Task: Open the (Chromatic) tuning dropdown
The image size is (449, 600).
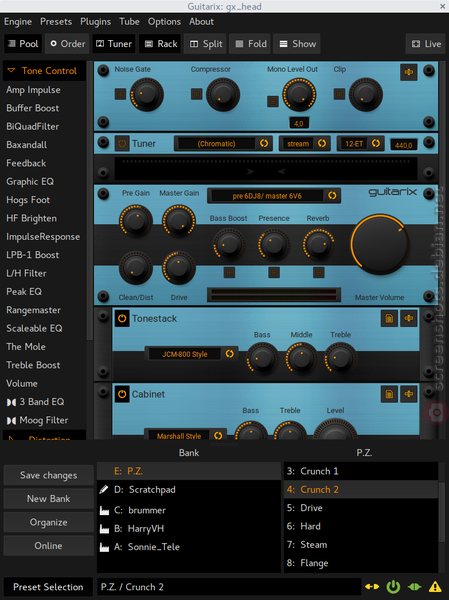Action: click(x=223, y=143)
